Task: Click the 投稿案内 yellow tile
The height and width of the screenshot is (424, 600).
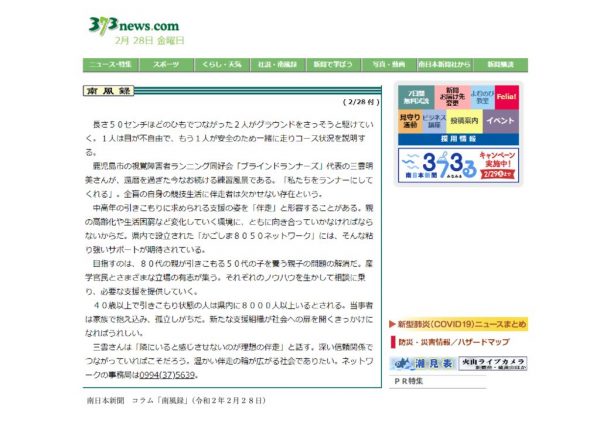Action: pos(466,120)
